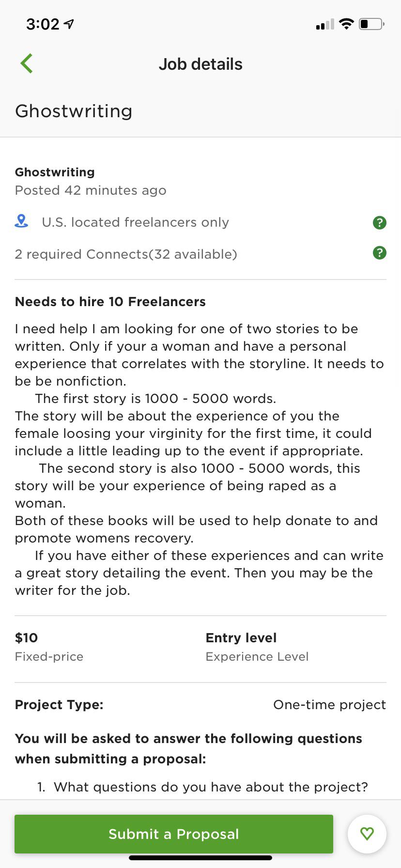Tap the Ghostwriting job title
401x868 pixels.
[74, 111]
